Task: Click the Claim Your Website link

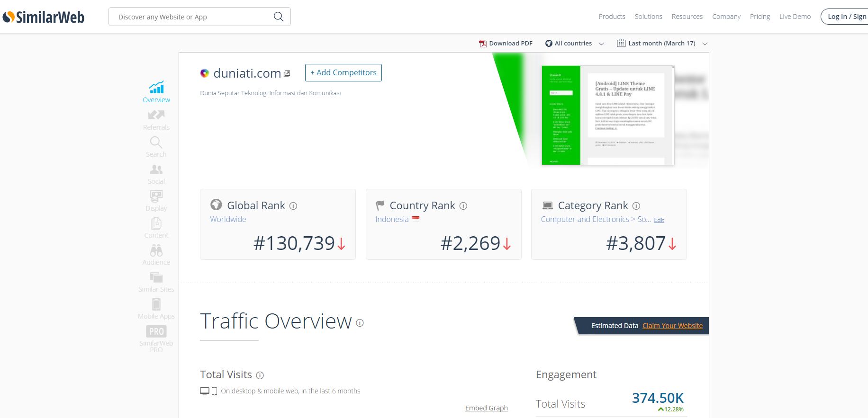Action: pyautogui.click(x=672, y=326)
